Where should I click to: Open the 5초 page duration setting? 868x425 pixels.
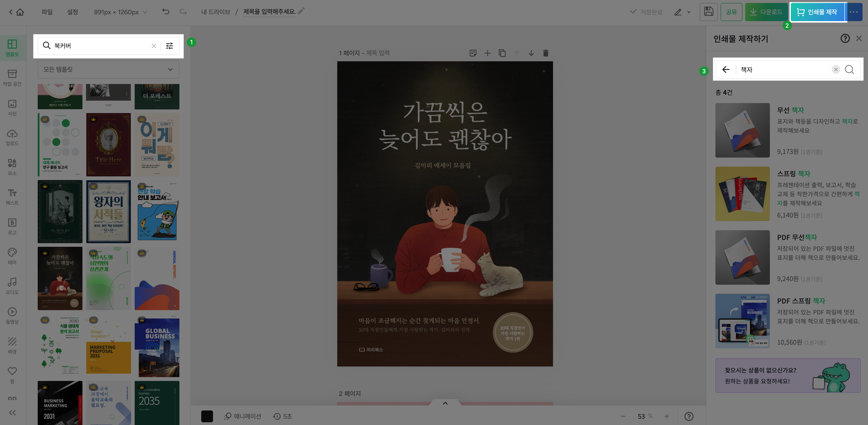tap(282, 416)
